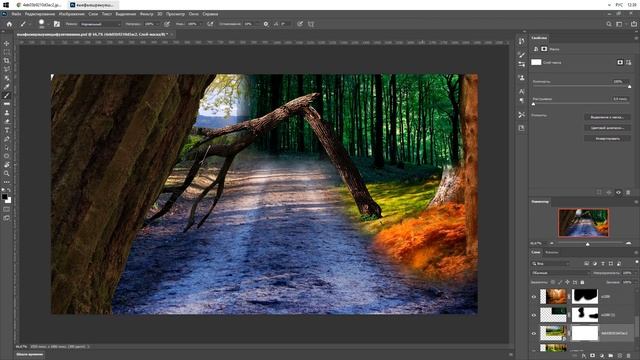Toggle airbrush build-up mode
Screen dimensions: 640x360
(210, 24)
